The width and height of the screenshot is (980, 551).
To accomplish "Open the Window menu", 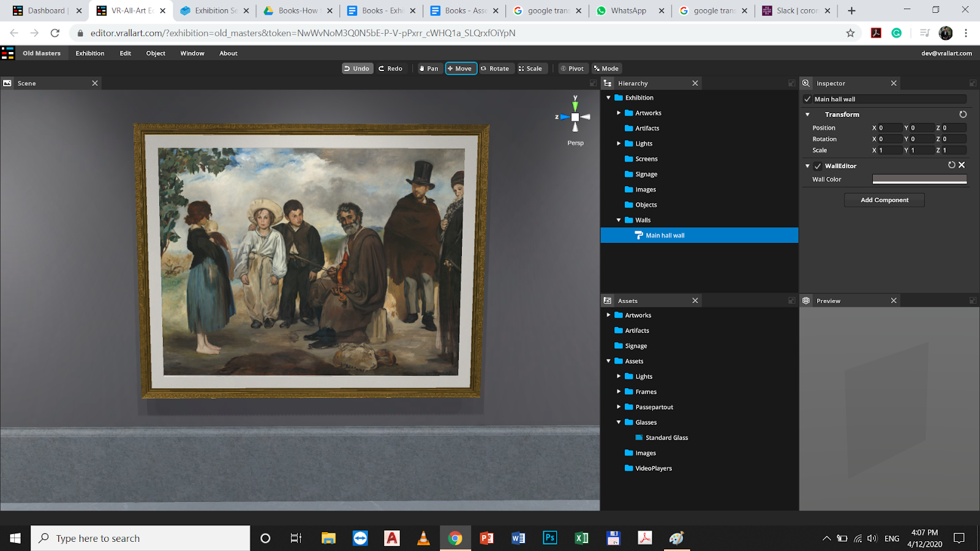I will (192, 53).
